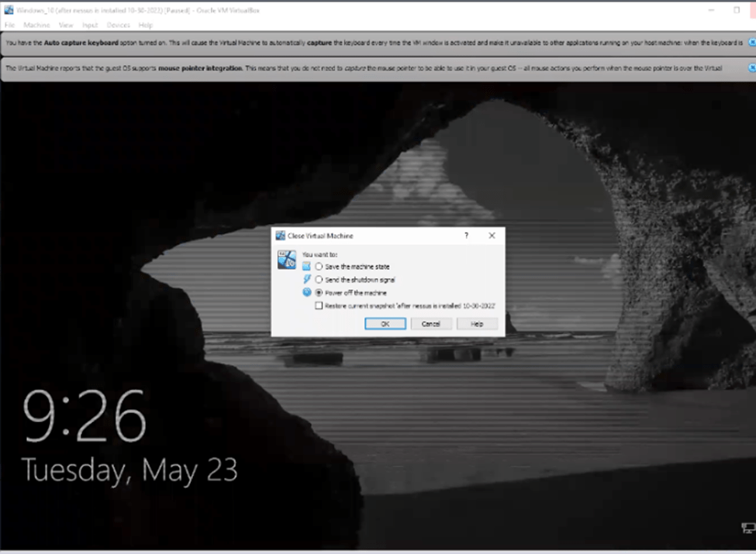Image resolution: width=756 pixels, height=554 pixels.
Task: Open the Input menu
Action: (x=90, y=26)
